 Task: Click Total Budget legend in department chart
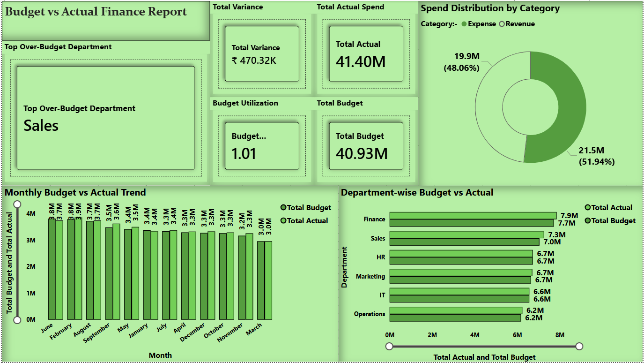click(588, 220)
